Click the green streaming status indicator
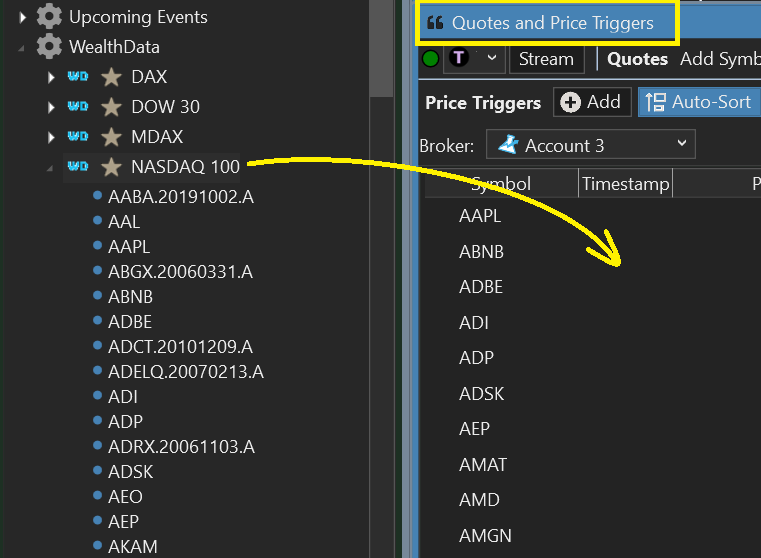 pos(430,59)
